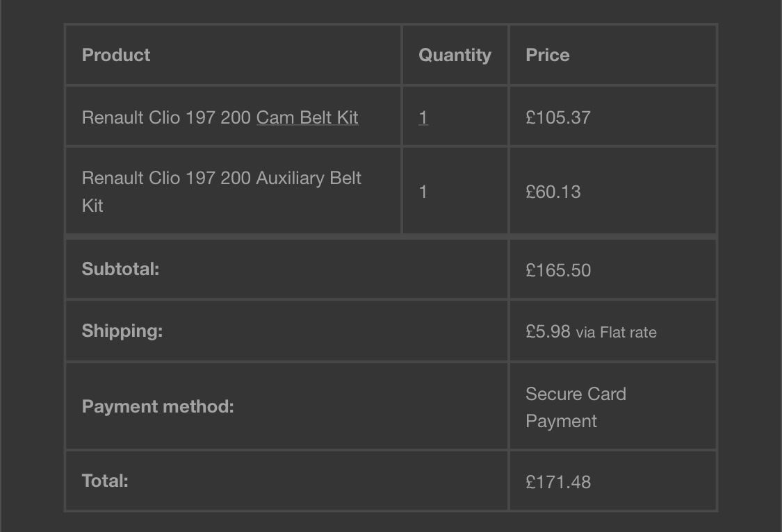The width and height of the screenshot is (782, 532).
Task: Click the via Flat rate text
Action: 616,332
